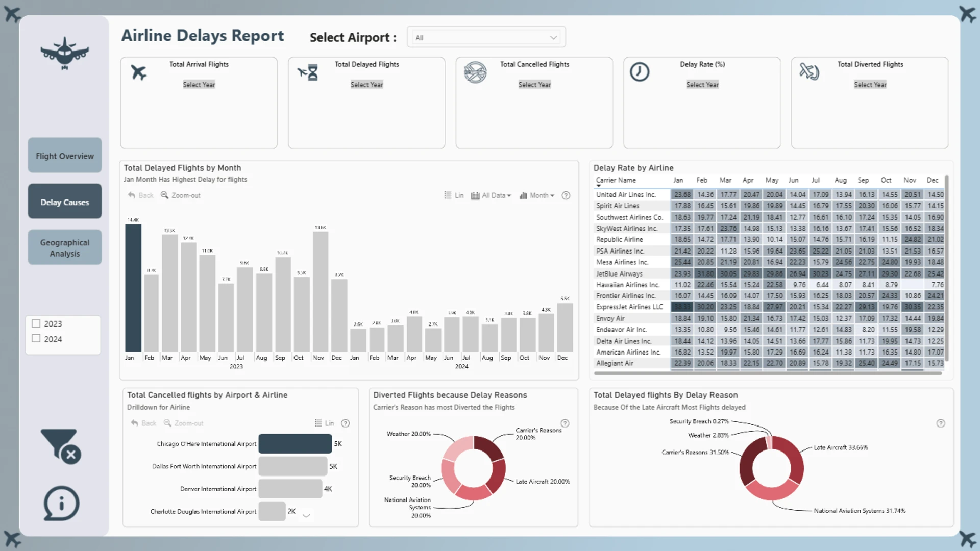
Task: Select the Charlotte Douglas International Airport bar
Action: click(272, 511)
